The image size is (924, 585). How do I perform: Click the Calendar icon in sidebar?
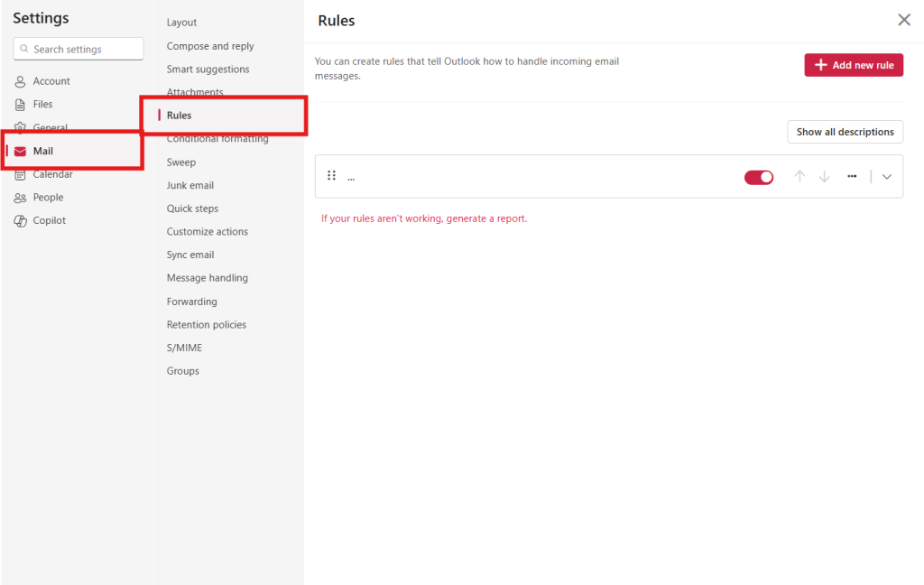coord(20,174)
